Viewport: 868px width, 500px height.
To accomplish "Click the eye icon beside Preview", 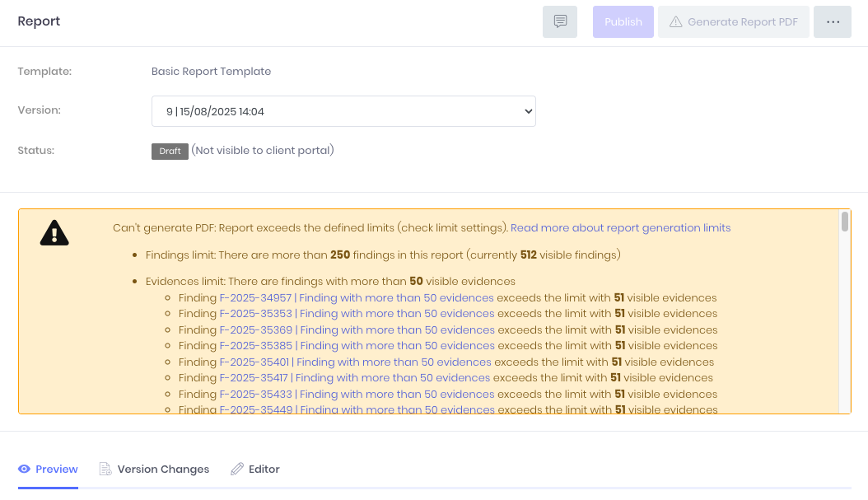I will 25,469.
